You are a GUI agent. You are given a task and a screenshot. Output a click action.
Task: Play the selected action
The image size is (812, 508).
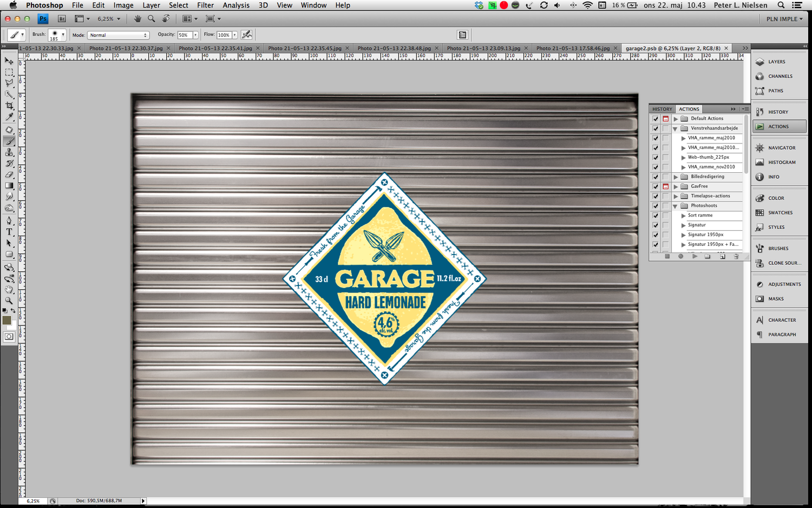[695, 257]
